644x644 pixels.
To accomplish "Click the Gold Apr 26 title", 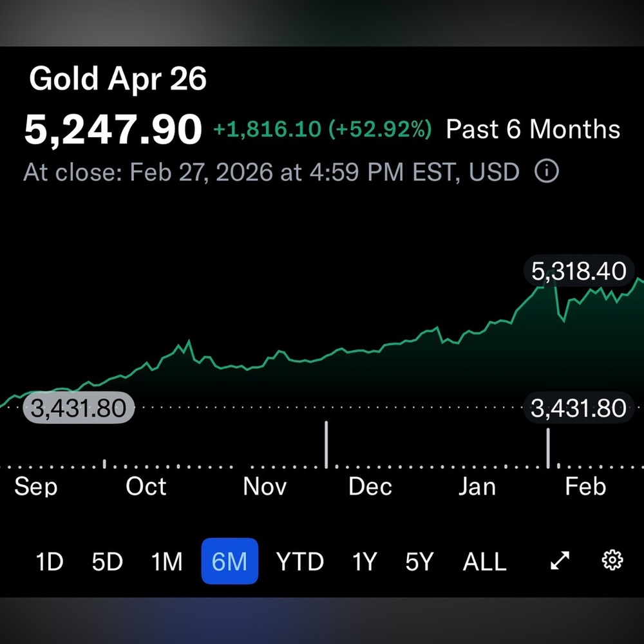I will (118, 78).
